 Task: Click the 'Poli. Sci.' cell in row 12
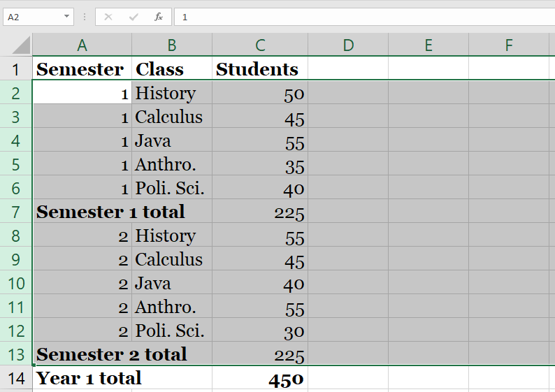coord(172,331)
